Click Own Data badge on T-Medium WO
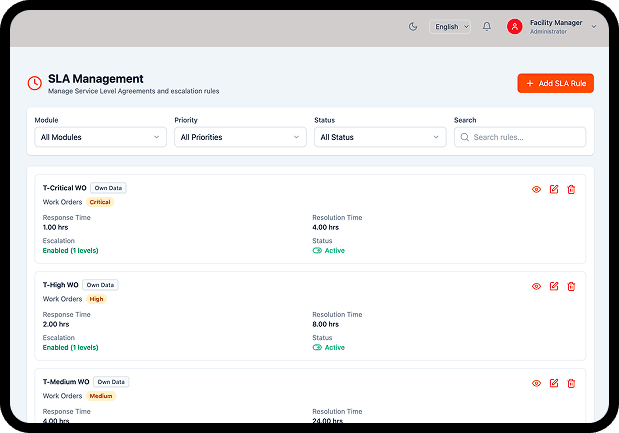 pyautogui.click(x=111, y=382)
